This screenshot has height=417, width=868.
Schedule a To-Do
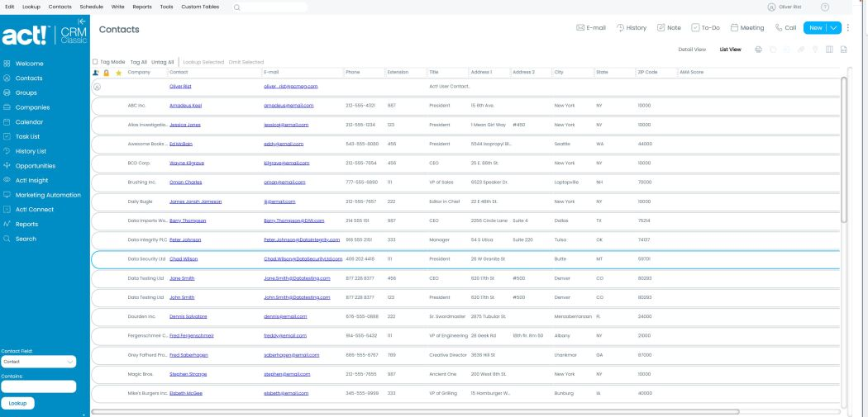click(x=705, y=27)
